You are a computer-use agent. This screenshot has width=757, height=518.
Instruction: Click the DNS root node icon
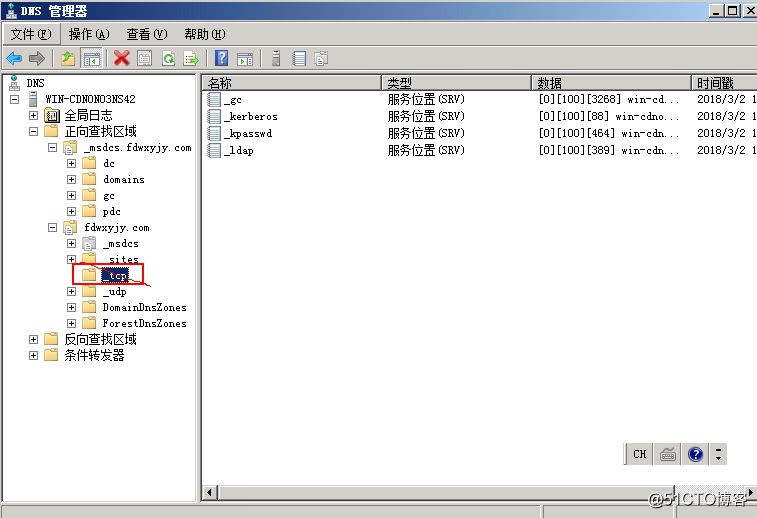(x=14, y=83)
